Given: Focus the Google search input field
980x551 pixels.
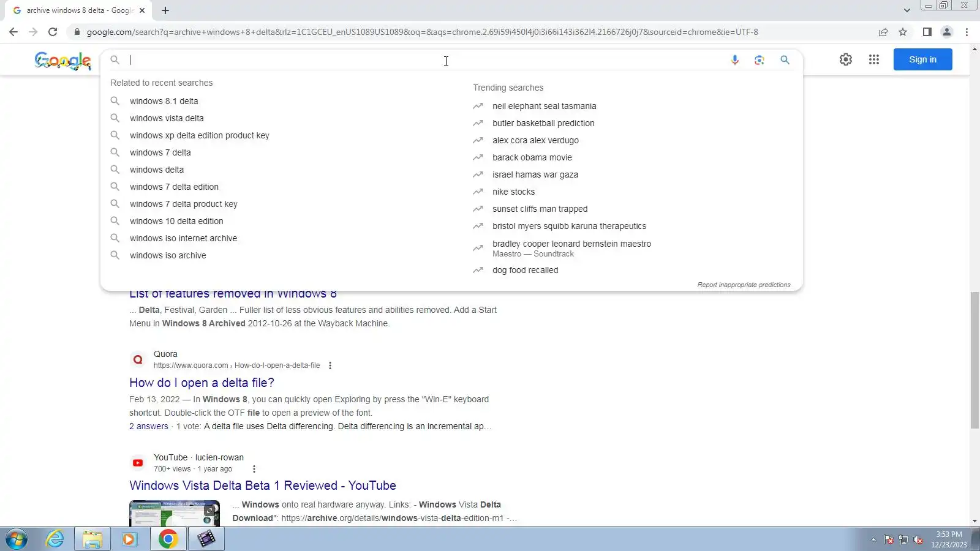Looking at the screenshot, I should coord(426,60).
